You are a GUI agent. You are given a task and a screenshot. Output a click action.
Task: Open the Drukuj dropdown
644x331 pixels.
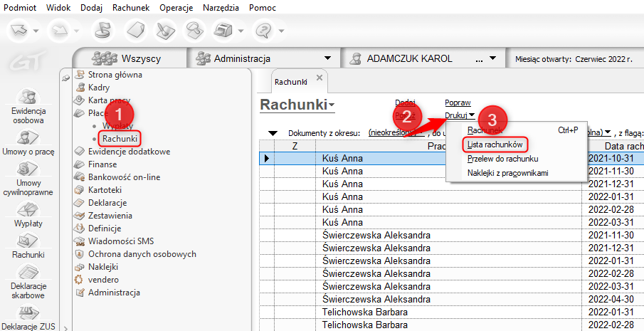coord(460,115)
